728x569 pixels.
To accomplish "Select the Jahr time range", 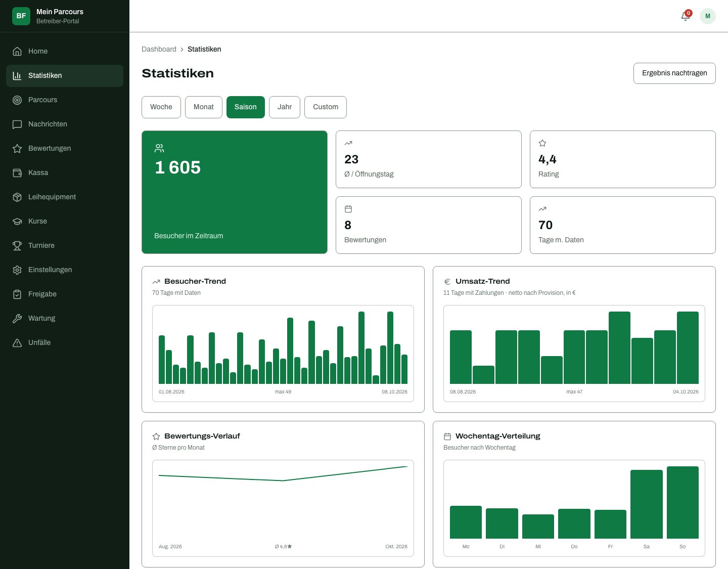I will [x=285, y=107].
